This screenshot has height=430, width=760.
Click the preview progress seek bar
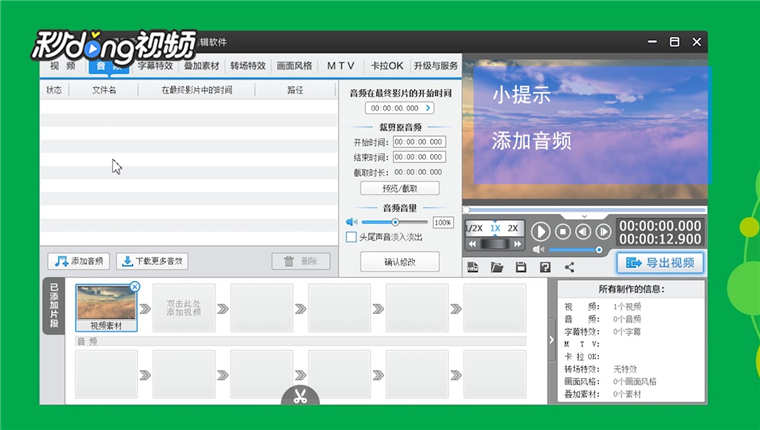[585, 210]
